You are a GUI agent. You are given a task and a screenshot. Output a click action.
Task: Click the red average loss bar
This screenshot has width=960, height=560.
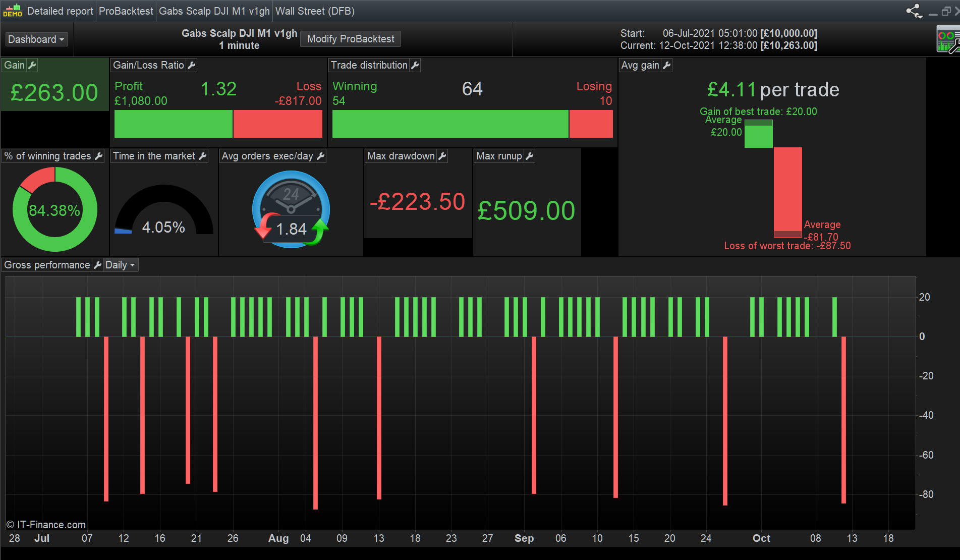point(788,192)
